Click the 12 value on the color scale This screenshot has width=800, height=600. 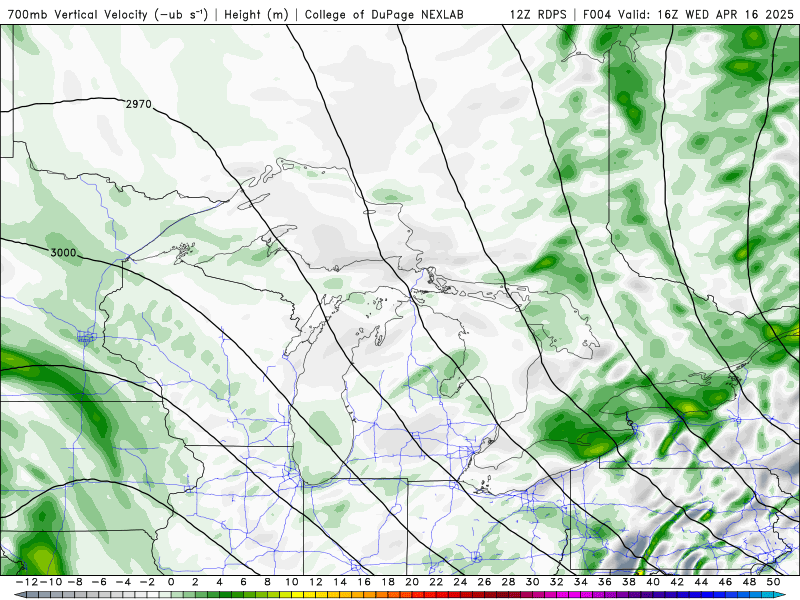pos(315,582)
